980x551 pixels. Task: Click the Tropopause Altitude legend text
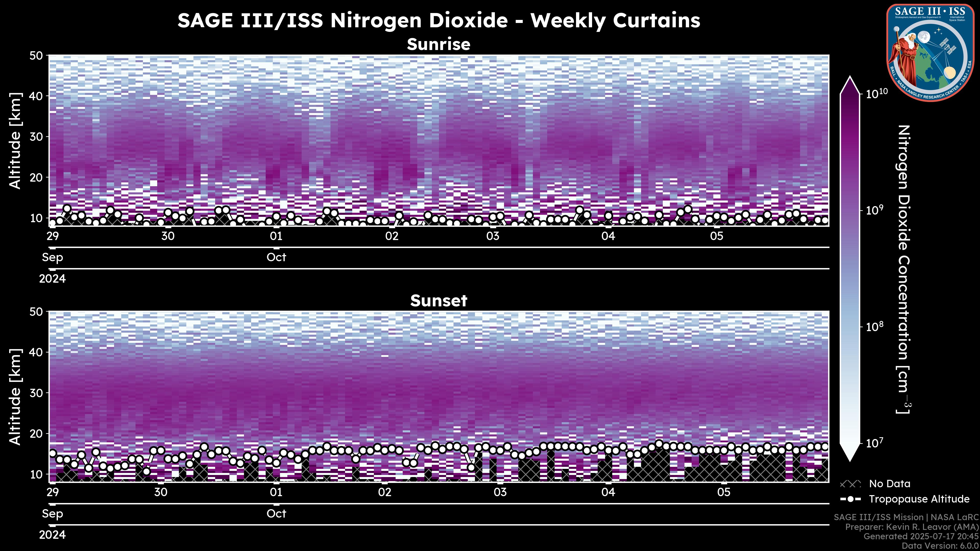click(919, 499)
